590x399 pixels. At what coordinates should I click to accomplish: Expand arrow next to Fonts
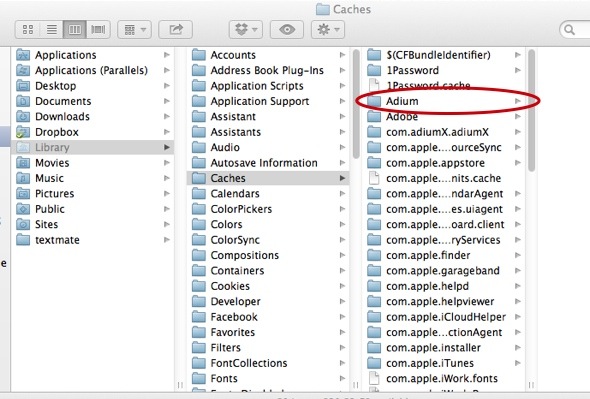tap(342, 379)
